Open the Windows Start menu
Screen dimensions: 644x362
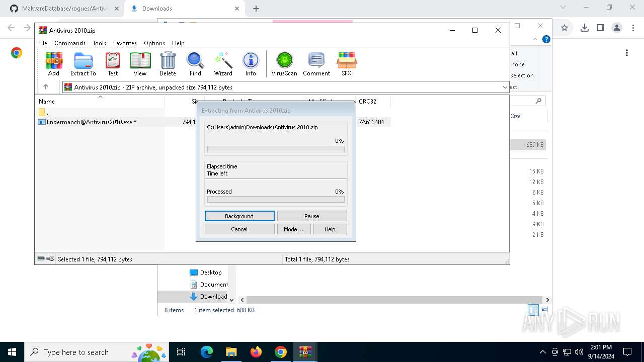[x=12, y=352]
